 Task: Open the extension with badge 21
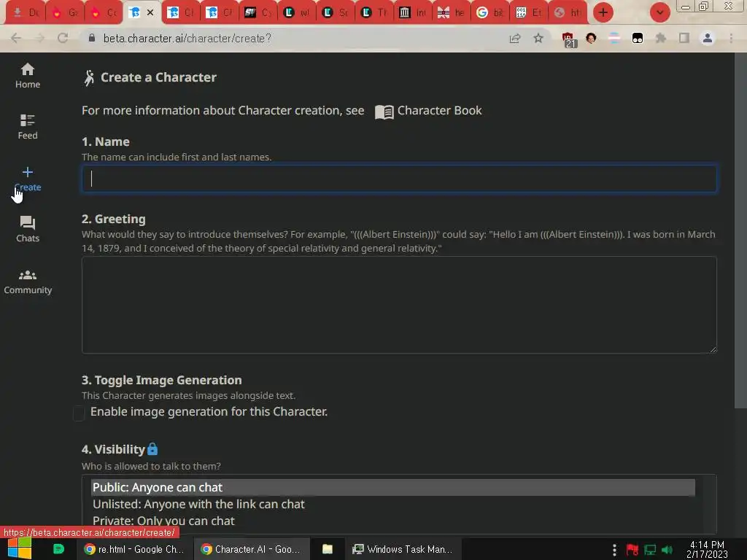pyautogui.click(x=568, y=39)
